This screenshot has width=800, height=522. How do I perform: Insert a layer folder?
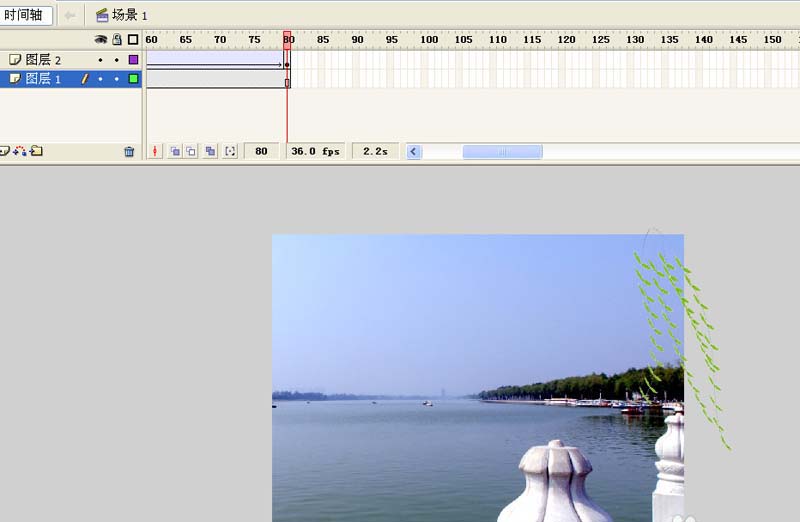36,151
